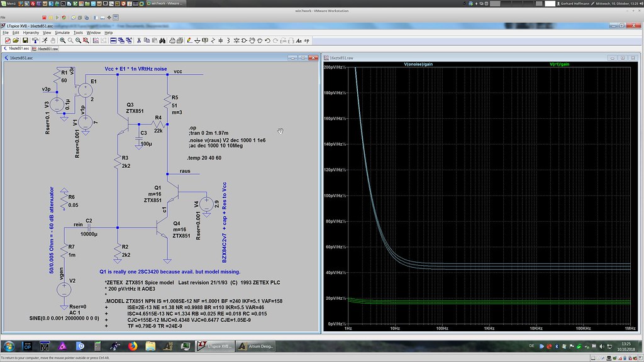Open the Hierarchy menu
The image size is (644, 362).
pyautogui.click(x=30, y=32)
